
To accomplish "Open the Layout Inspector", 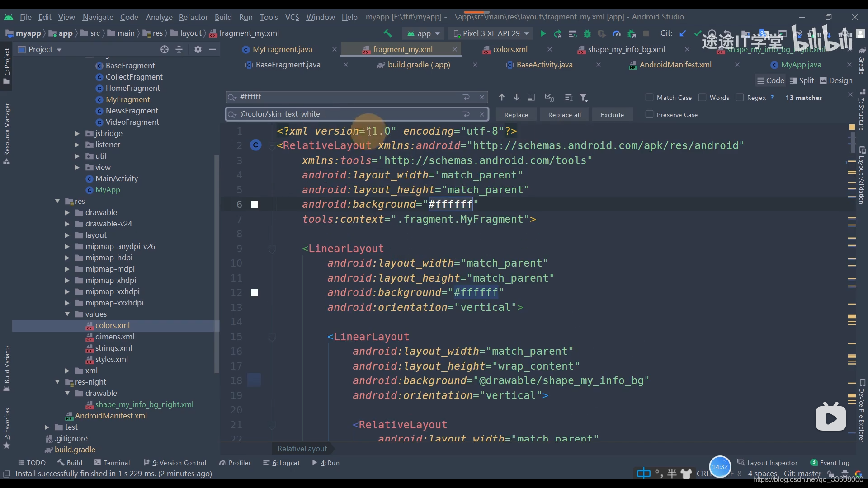I will tap(768, 463).
